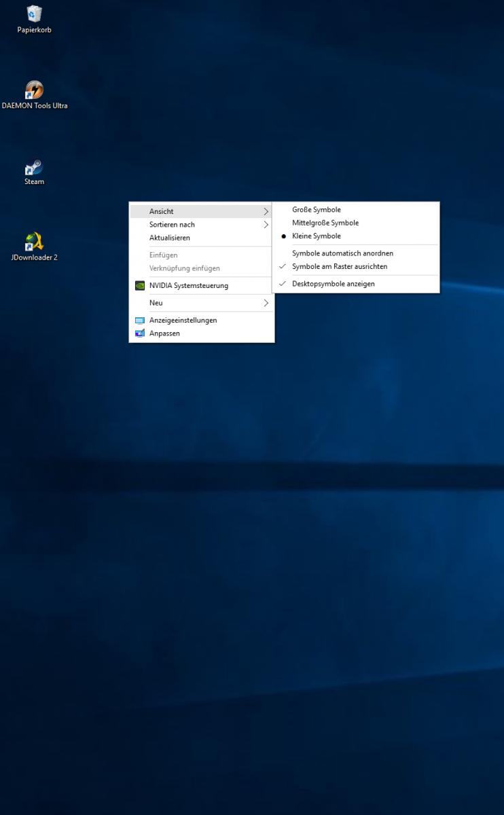The image size is (504, 815).
Task: Open Anpassen personalization entry
Action: (202, 333)
